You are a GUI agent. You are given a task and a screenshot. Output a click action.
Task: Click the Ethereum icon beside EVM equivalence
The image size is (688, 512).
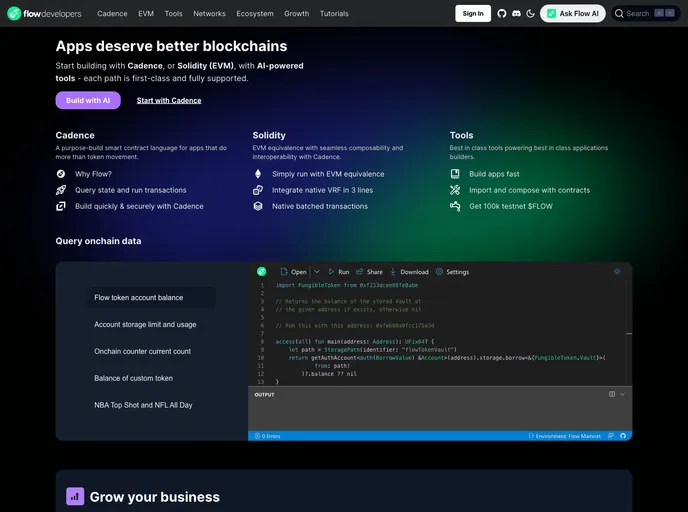coord(258,174)
